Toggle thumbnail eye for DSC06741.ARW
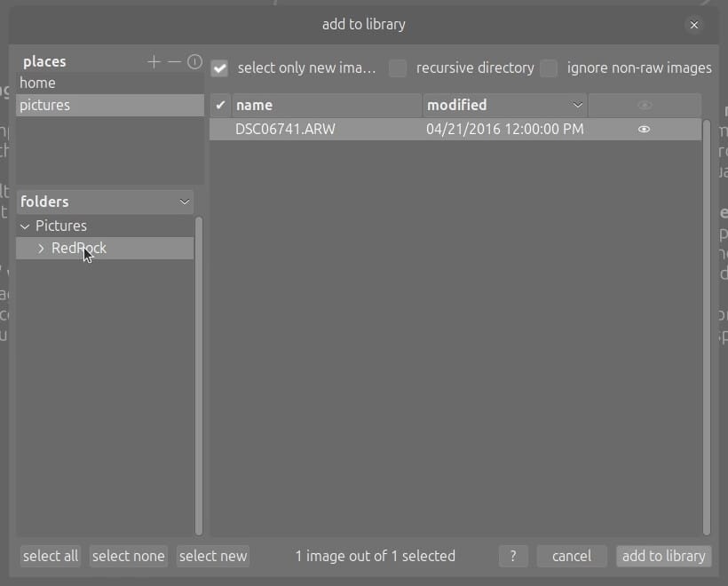 click(x=644, y=129)
